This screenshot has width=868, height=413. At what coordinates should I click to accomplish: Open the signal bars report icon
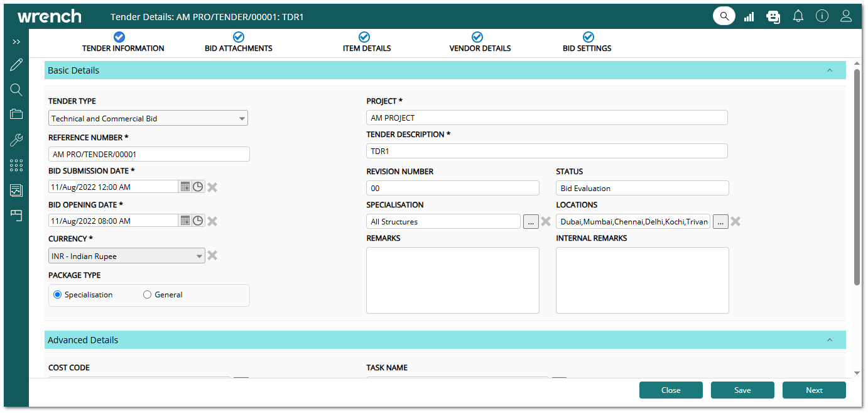click(x=749, y=16)
